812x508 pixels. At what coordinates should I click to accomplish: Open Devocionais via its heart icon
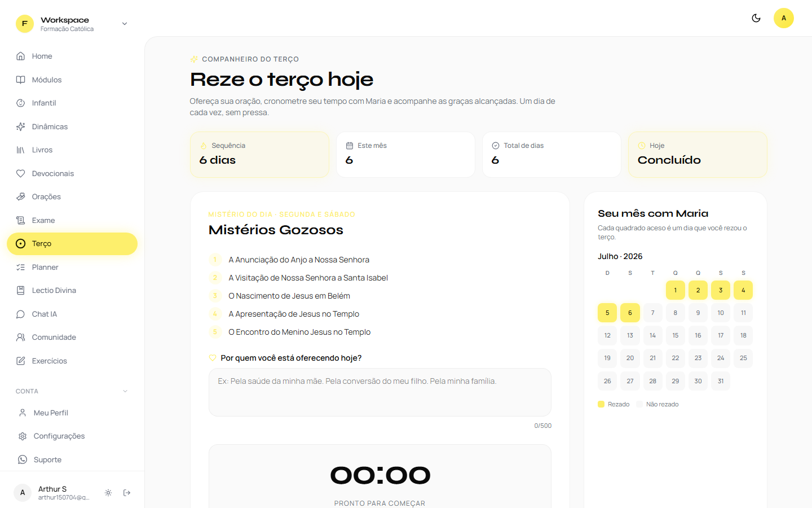click(21, 173)
